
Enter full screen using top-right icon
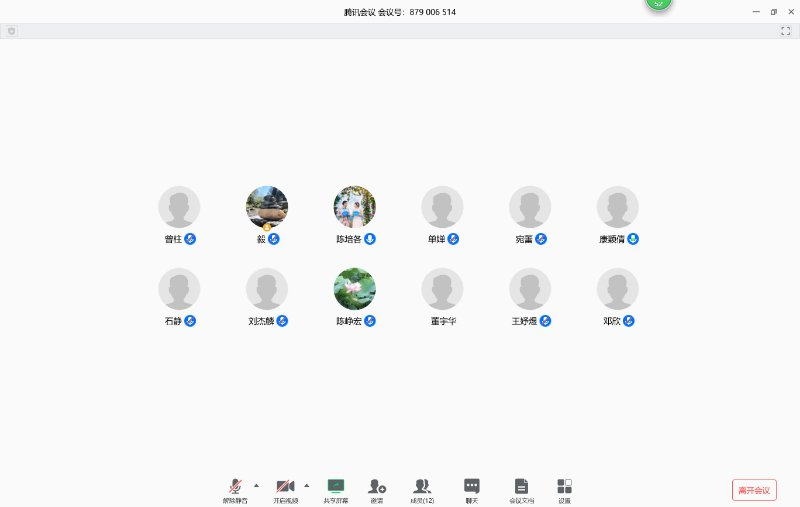point(785,31)
